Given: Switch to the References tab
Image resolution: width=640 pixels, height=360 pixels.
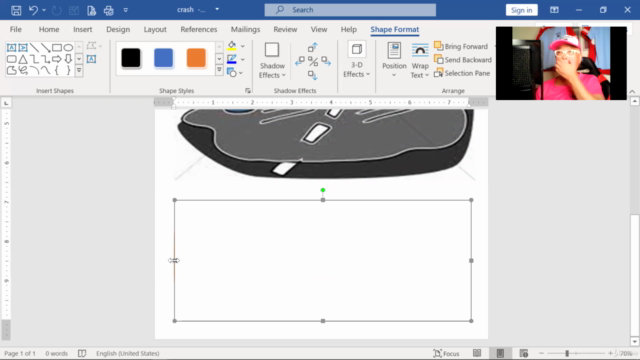Looking at the screenshot, I should (x=199, y=29).
